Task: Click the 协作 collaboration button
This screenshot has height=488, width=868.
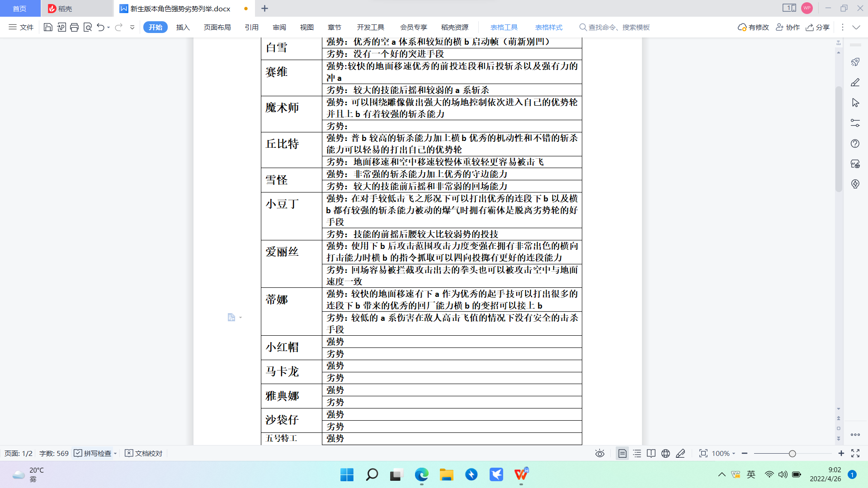Action: click(x=788, y=27)
